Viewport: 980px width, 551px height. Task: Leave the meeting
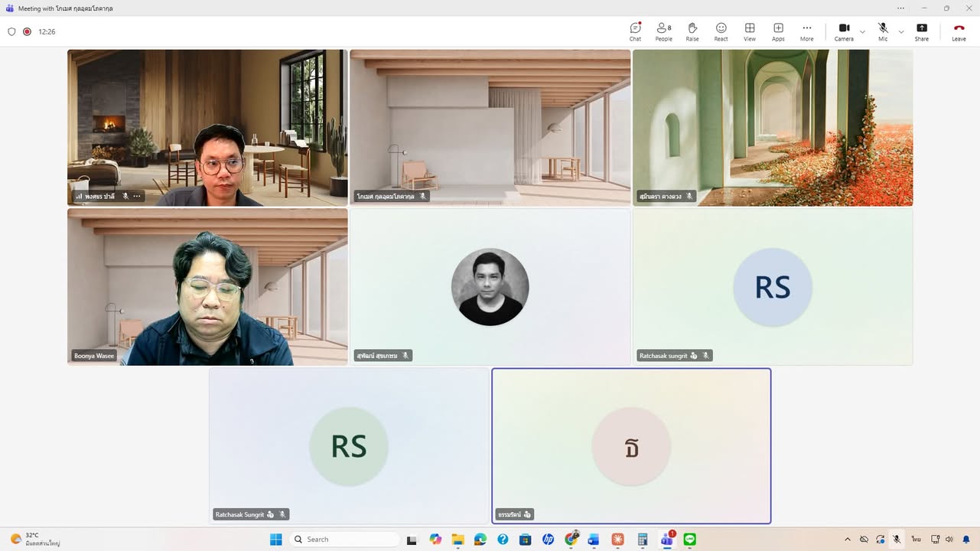tap(959, 31)
